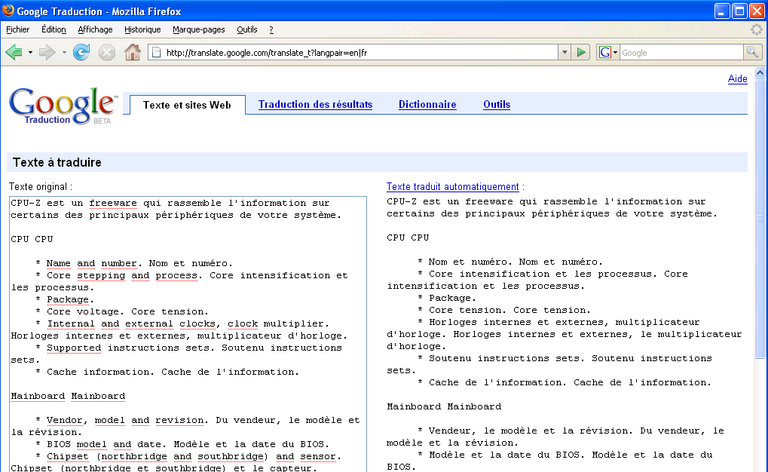This screenshot has width=768, height=472.
Task: Click the page scrollbar up arrow
Action: coord(760,72)
